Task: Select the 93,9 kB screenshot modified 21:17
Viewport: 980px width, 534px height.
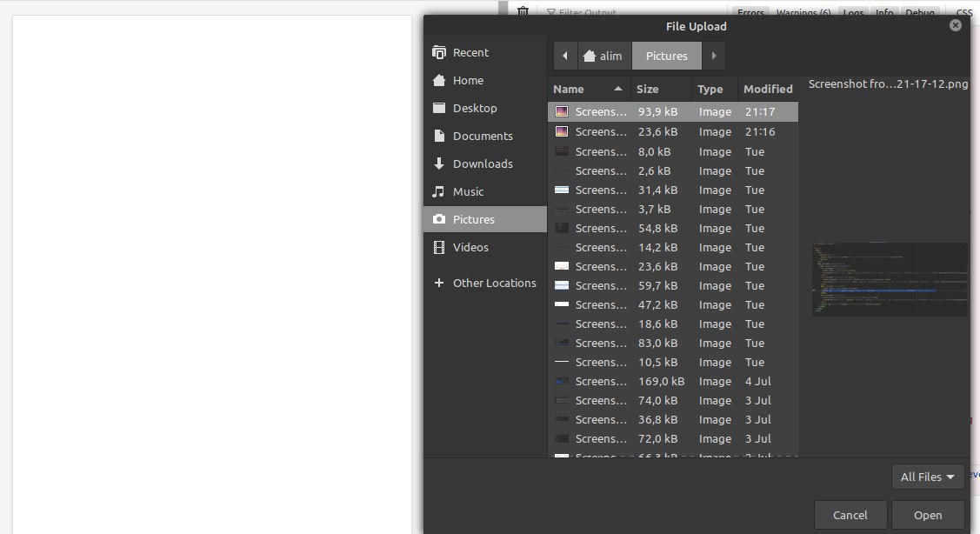Action: point(673,111)
